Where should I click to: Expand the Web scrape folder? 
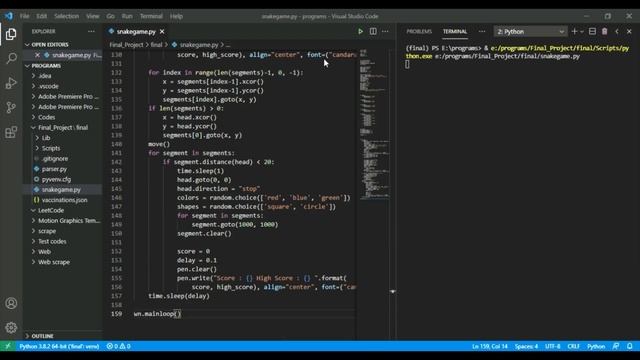pyautogui.click(x=54, y=262)
